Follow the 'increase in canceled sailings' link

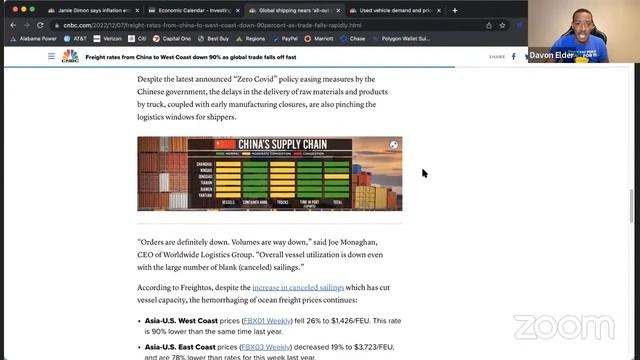pos(298,287)
